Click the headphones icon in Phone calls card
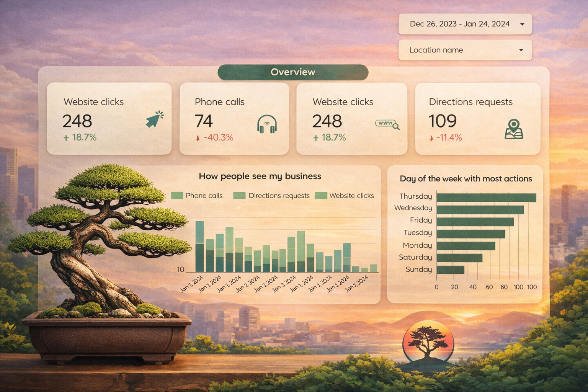 [x=267, y=124]
